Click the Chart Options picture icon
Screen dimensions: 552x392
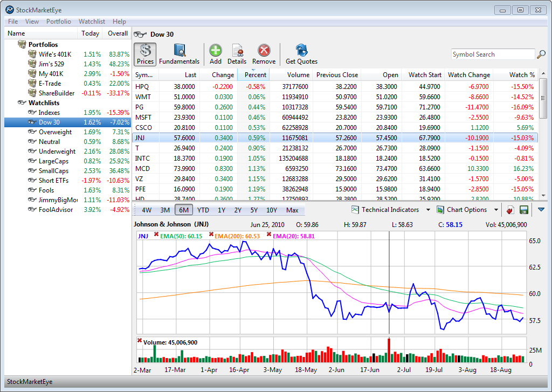point(440,210)
